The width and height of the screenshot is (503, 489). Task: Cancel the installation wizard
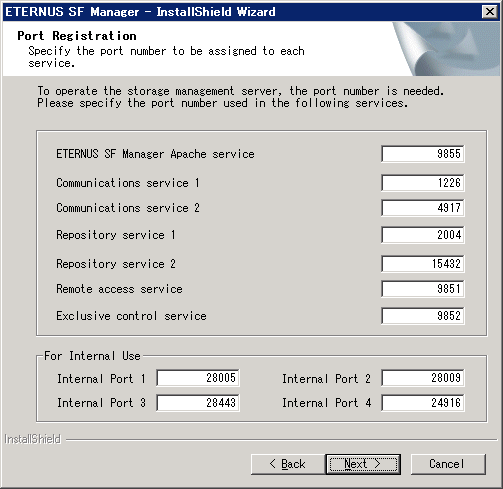(x=448, y=464)
